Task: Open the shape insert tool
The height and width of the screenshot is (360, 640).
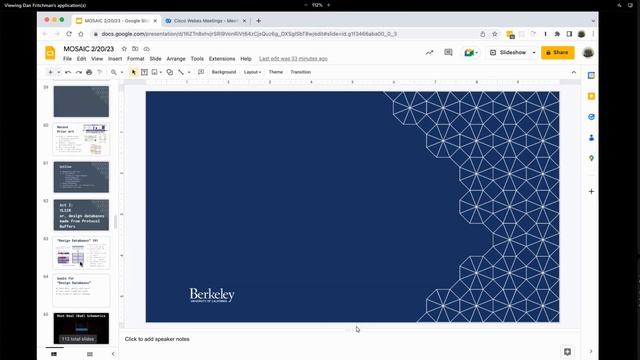Action: (169, 72)
